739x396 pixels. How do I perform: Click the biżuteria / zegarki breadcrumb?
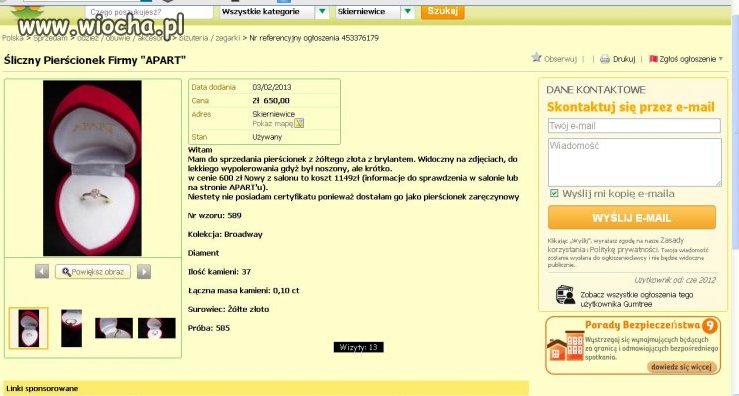click(209, 38)
